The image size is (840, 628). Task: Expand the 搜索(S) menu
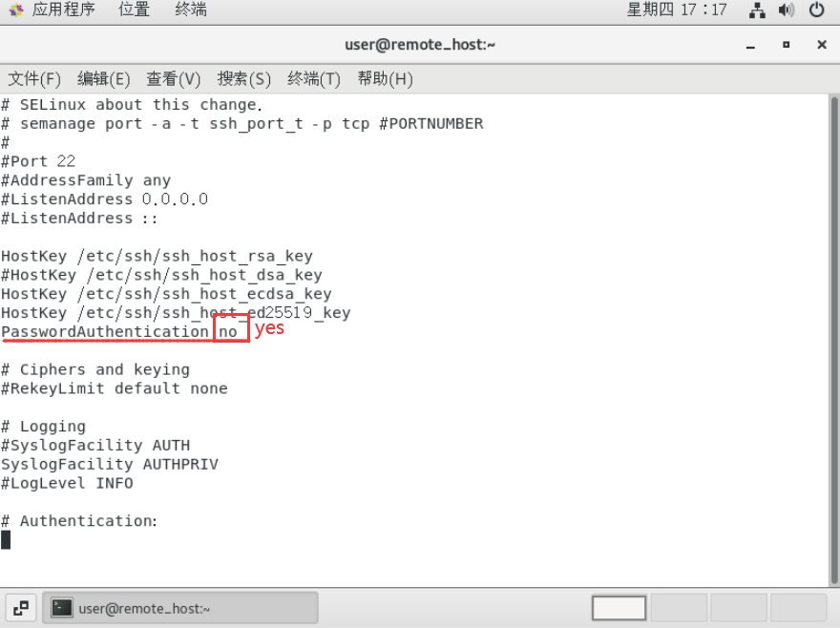coord(243,79)
